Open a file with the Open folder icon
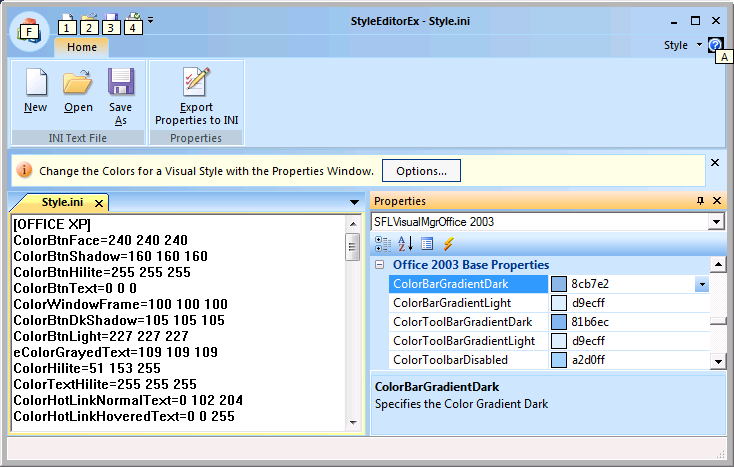The image size is (734, 467). point(78,83)
